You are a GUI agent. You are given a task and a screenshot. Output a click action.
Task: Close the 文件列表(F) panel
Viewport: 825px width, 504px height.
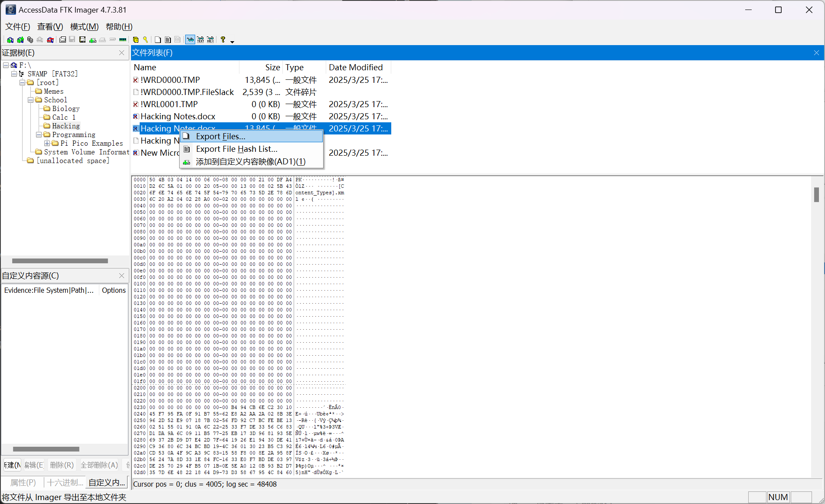tap(816, 52)
